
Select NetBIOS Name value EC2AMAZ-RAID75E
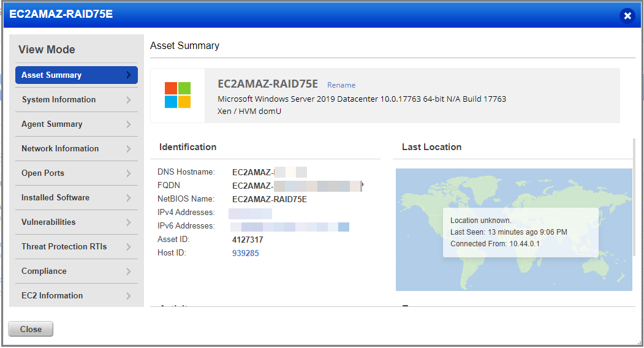270,199
